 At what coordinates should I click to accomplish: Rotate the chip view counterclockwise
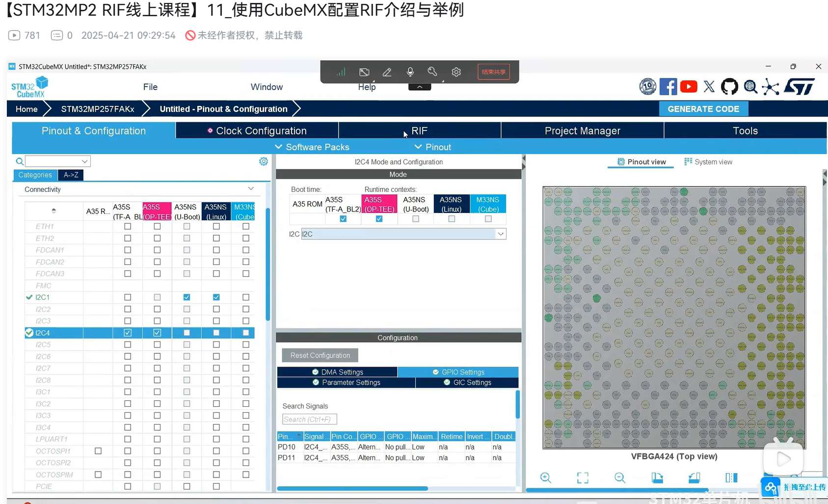tap(694, 477)
